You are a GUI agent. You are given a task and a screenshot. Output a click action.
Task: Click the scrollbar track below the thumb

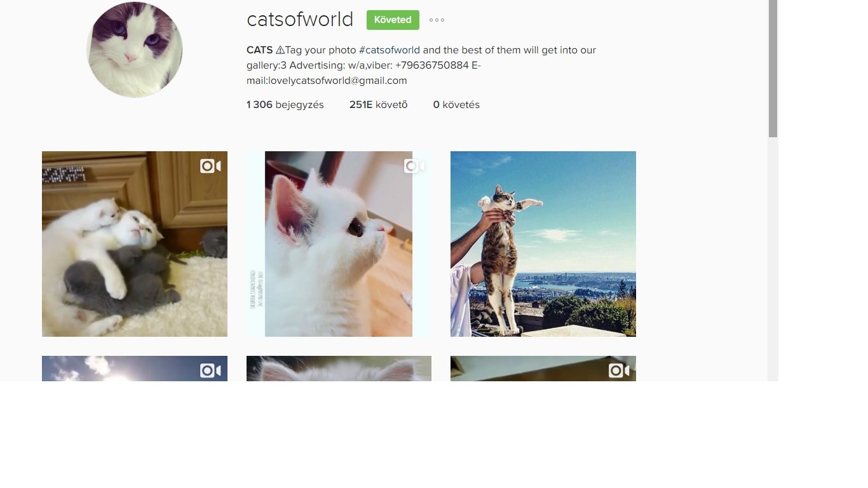pos(773,259)
